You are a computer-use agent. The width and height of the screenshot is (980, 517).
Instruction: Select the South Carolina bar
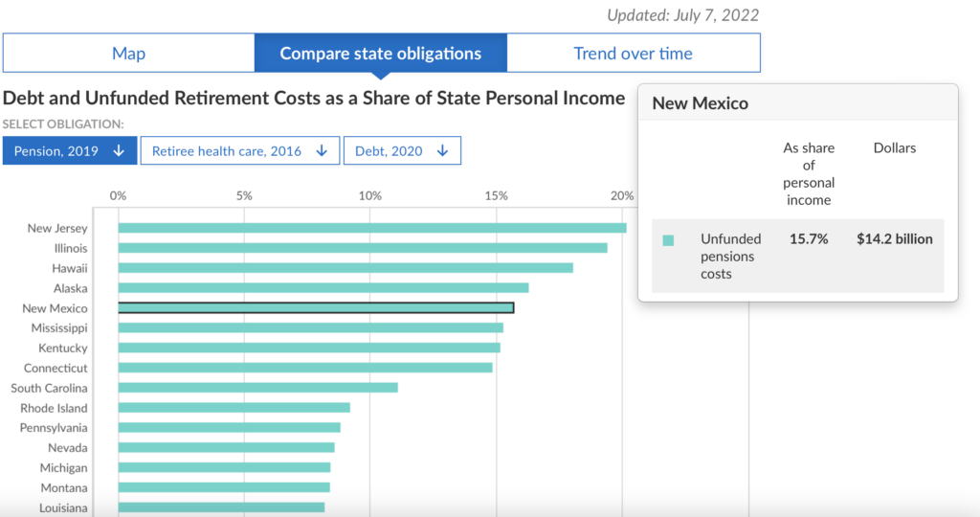(x=257, y=388)
